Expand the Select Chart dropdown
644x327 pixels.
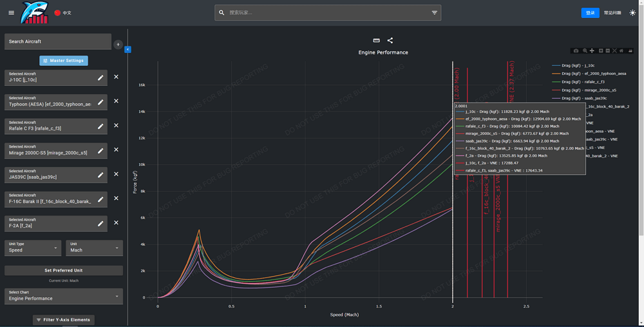click(63, 296)
